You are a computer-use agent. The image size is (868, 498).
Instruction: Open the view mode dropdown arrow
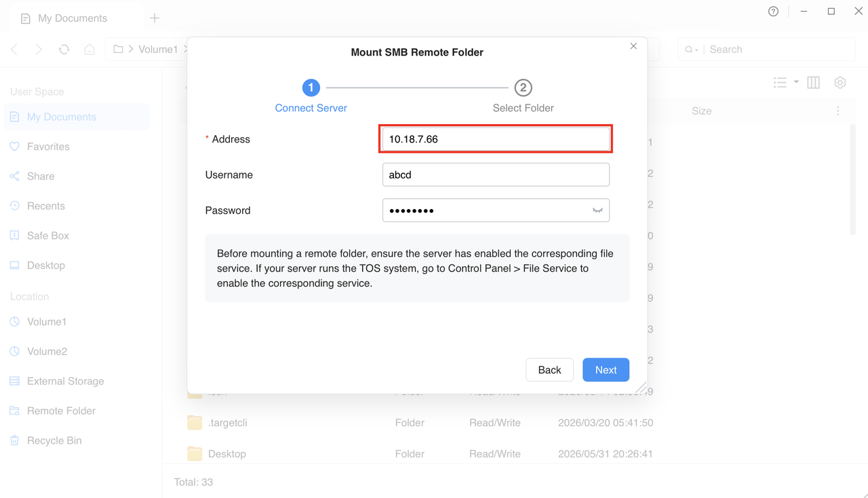pos(796,82)
